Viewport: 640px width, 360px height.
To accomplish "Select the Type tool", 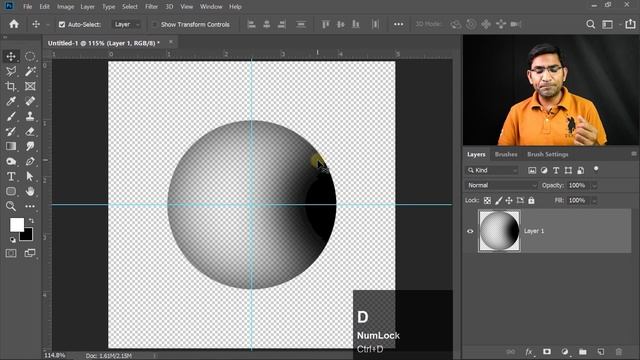I will pyautogui.click(x=11, y=176).
